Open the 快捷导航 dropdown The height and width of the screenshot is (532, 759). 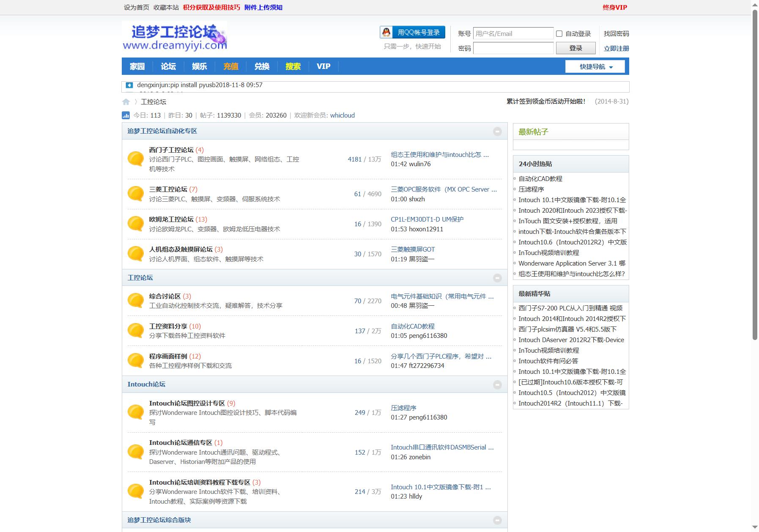point(595,66)
